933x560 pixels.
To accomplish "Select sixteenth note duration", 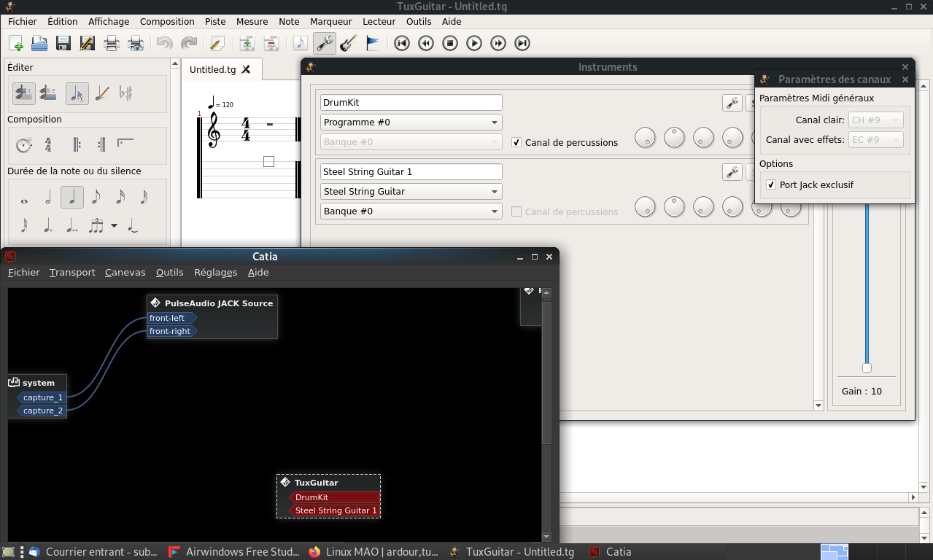I will pos(120,197).
